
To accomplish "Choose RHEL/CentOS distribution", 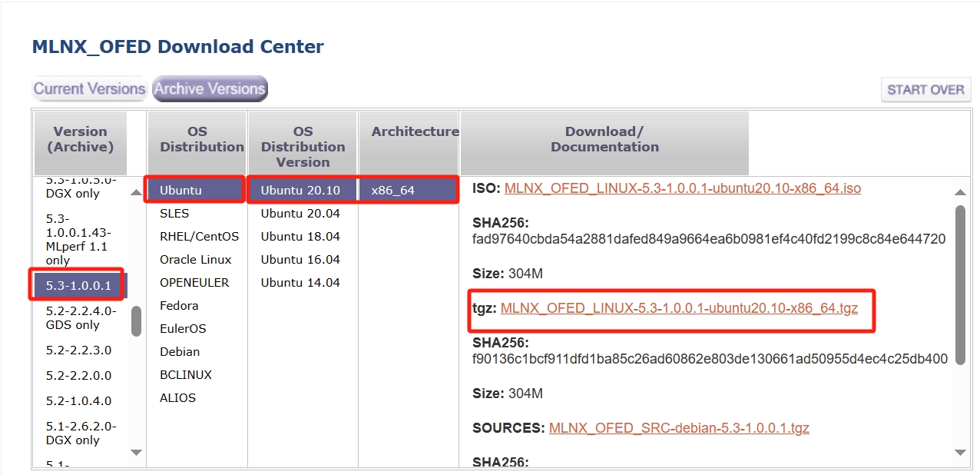I will (x=199, y=236).
